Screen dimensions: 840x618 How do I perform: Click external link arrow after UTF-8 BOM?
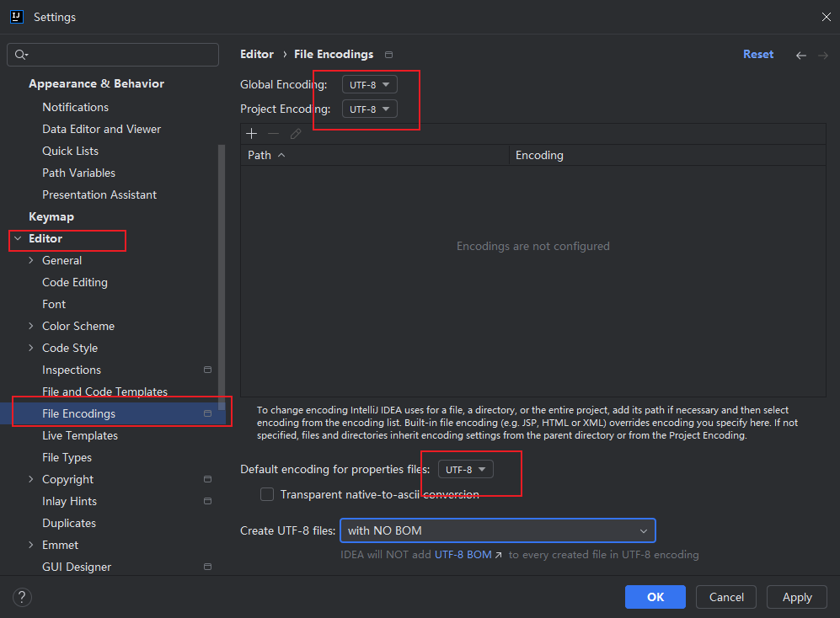coord(498,555)
